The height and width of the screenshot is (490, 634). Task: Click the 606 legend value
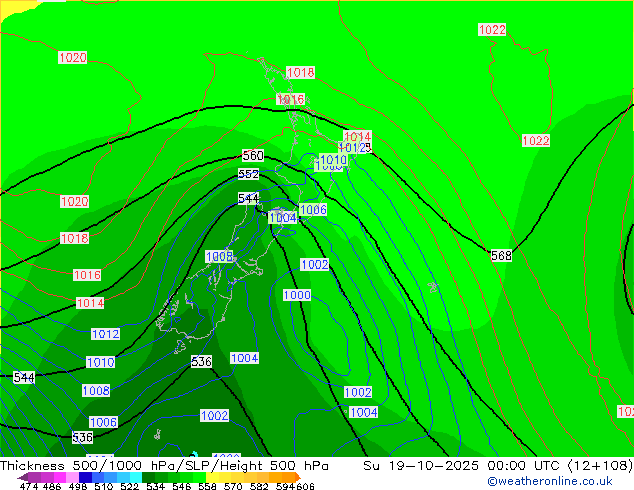[x=305, y=486]
